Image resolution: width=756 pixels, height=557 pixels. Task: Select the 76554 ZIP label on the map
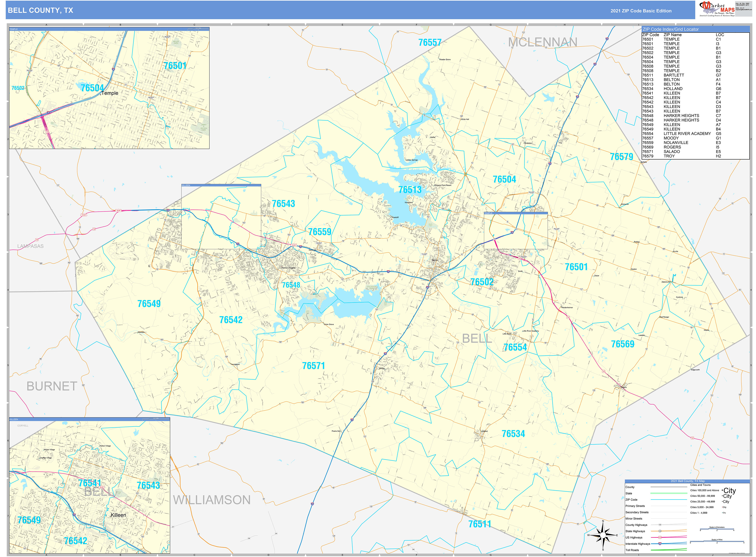click(x=515, y=347)
